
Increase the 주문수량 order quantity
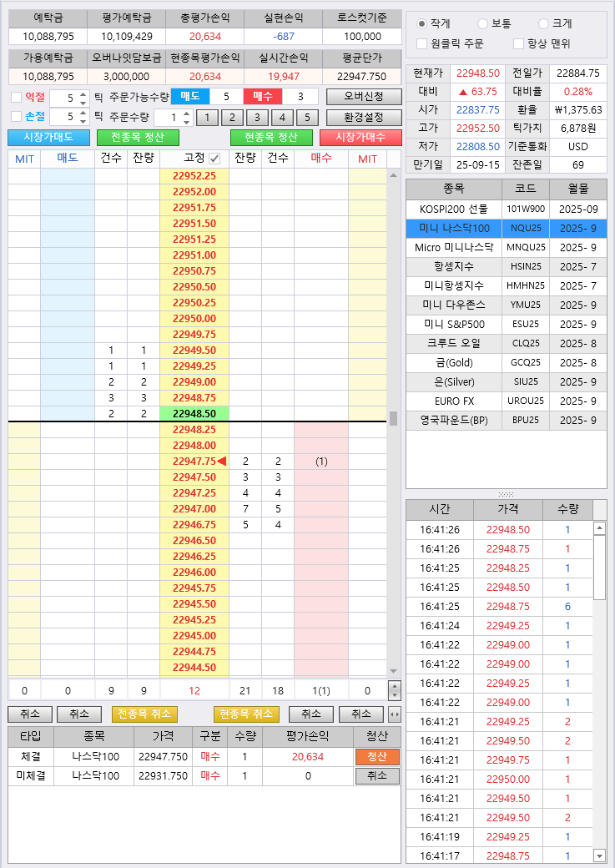click(187, 114)
